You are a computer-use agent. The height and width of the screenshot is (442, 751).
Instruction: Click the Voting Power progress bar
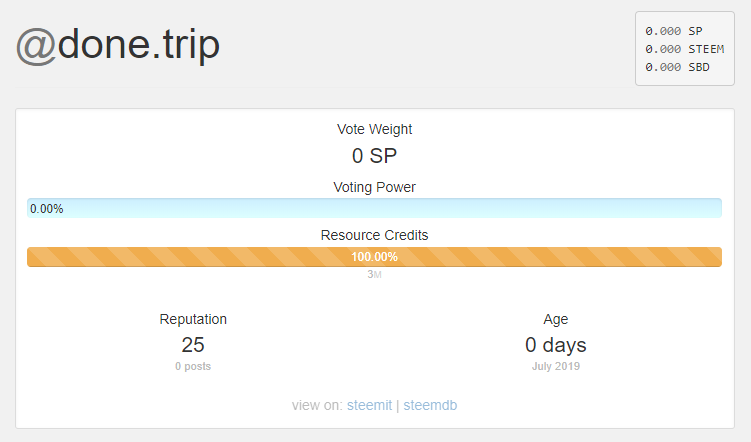point(374,208)
